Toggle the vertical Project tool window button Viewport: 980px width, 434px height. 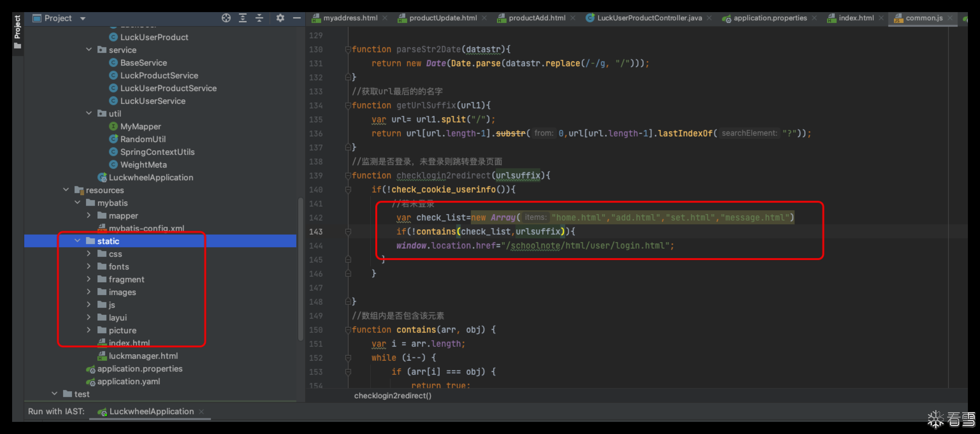[x=18, y=32]
